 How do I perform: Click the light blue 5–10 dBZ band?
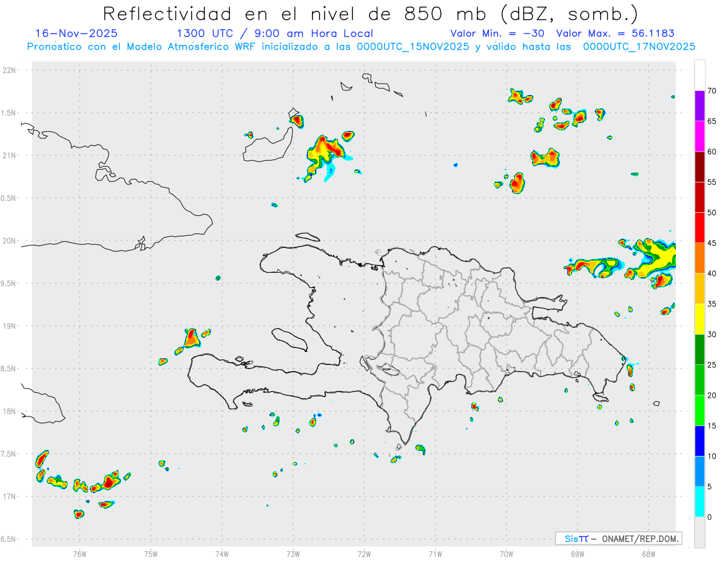coord(699,471)
